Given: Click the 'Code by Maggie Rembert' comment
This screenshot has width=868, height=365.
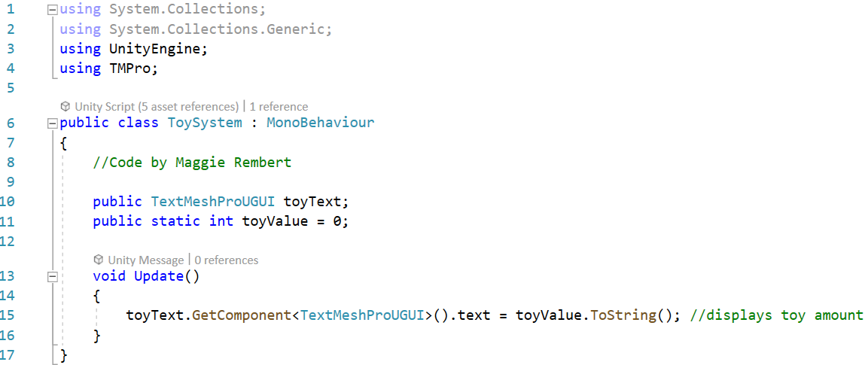Looking at the screenshot, I should [x=192, y=163].
